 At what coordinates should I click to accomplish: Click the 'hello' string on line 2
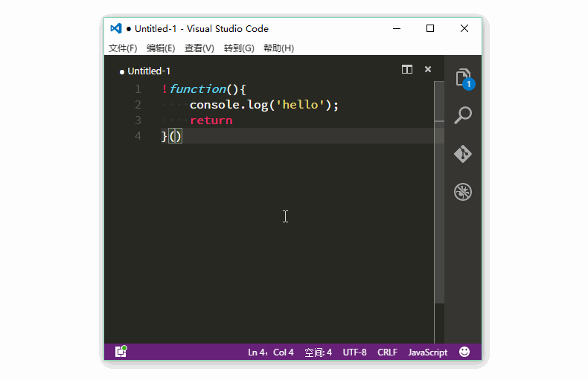point(300,105)
